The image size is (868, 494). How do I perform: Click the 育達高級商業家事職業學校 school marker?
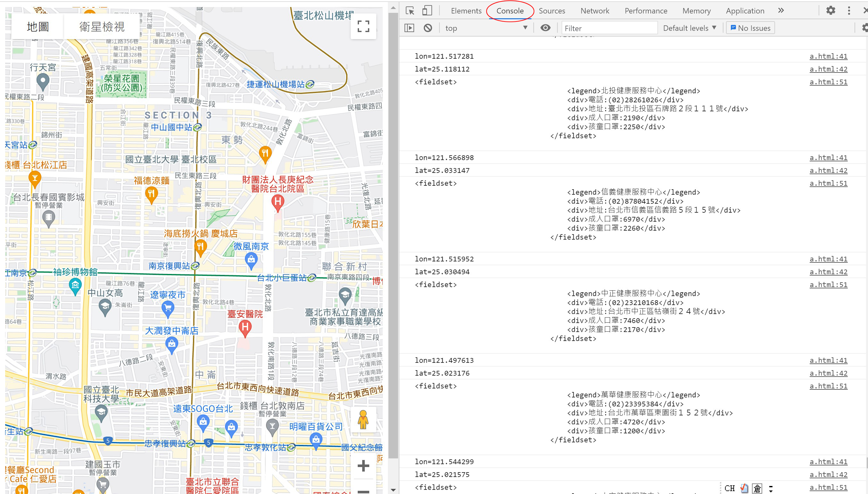point(345,296)
